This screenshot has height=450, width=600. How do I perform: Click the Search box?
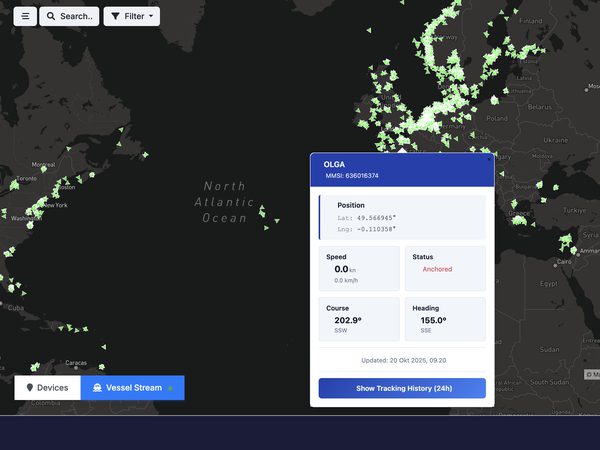pos(69,16)
